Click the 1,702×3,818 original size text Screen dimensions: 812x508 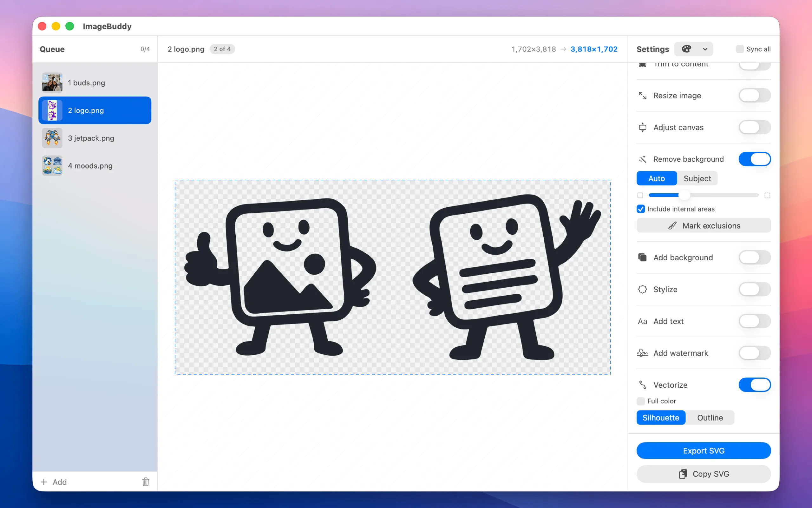click(x=534, y=49)
